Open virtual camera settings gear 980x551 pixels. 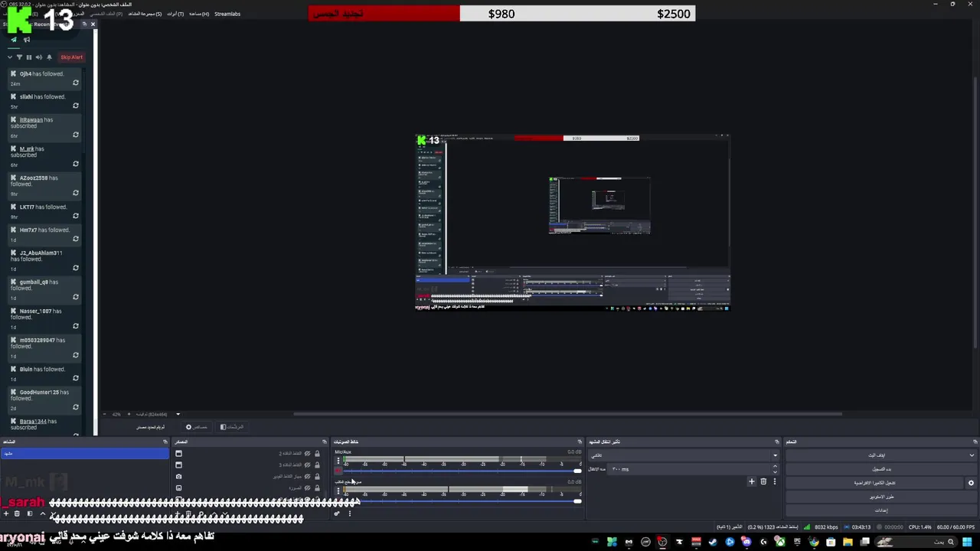[971, 483]
